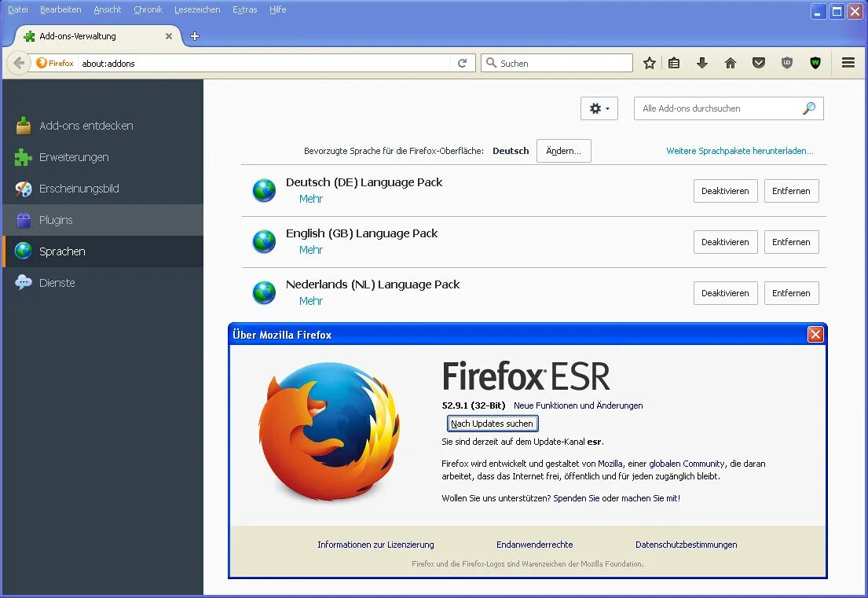Open the gear tools dropdown for add-ons

coord(599,108)
